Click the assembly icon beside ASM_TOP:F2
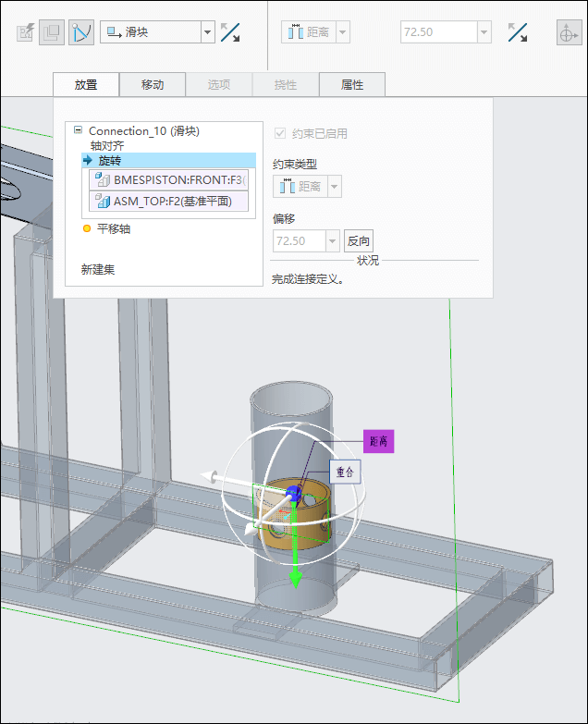The width and height of the screenshot is (588, 724). pyautogui.click(x=103, y=201)
